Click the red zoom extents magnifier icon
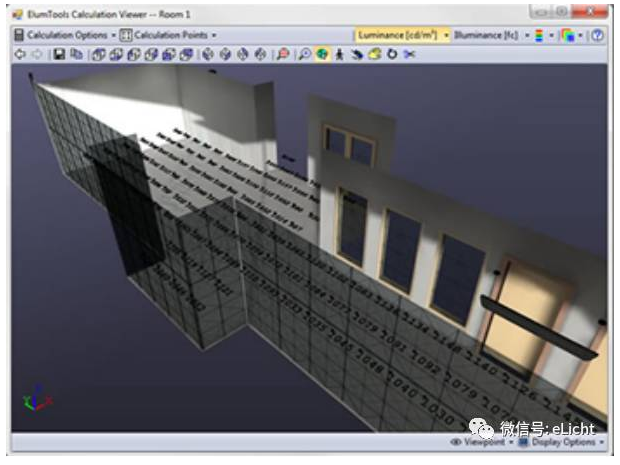 283,54
